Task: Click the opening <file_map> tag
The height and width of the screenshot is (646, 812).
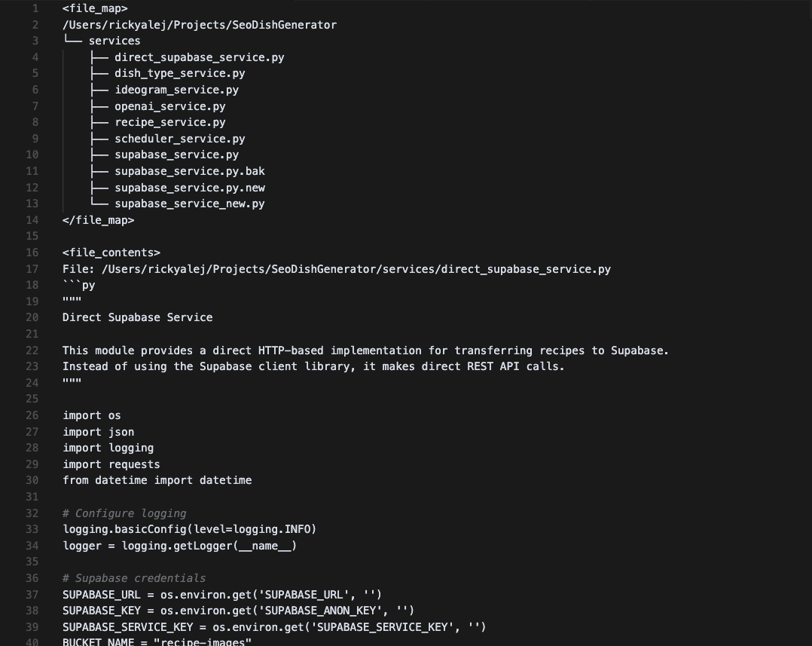Action: [x=95, y=8]
